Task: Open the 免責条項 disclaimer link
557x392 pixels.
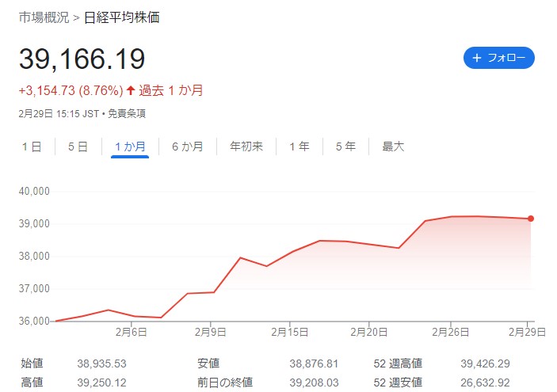Action: (x=127, y=113)
